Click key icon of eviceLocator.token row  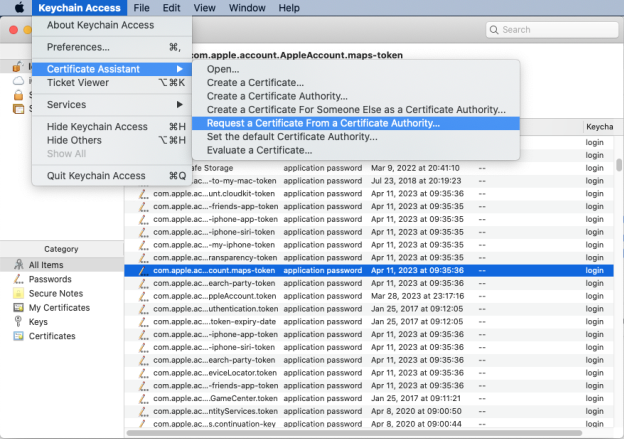coord(143,373)
